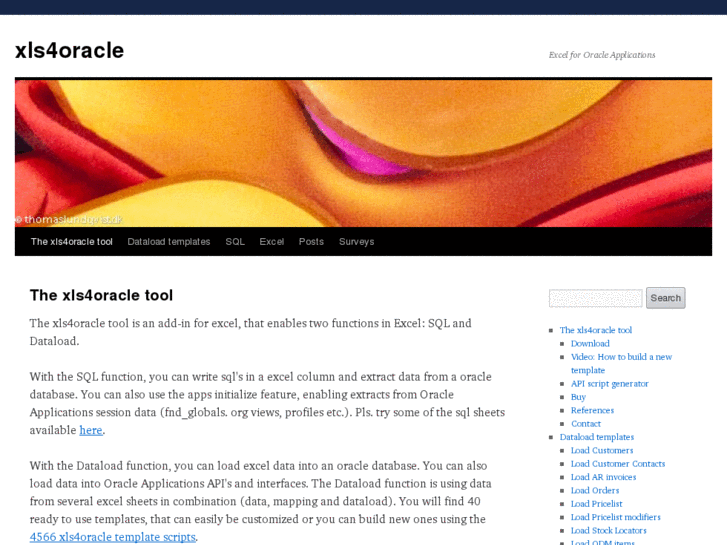Open the Excel menu item
This screenshot has height=545, width=727.
[x=272, y=242]
